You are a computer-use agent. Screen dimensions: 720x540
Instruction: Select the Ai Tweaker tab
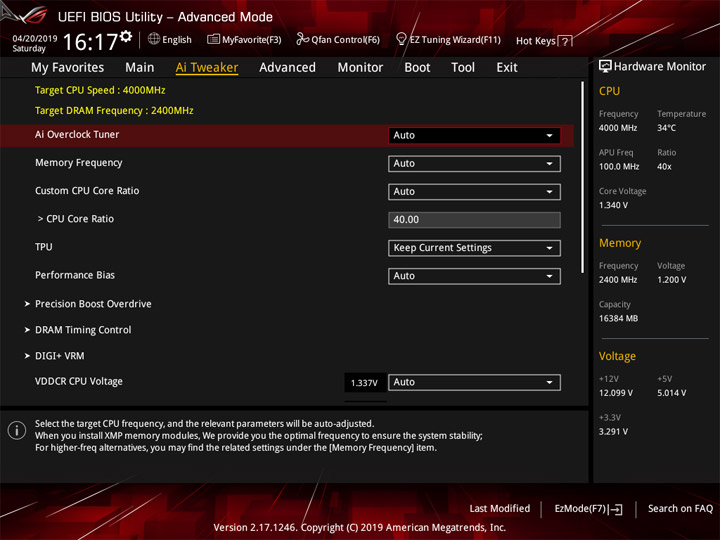coord(207,68)
